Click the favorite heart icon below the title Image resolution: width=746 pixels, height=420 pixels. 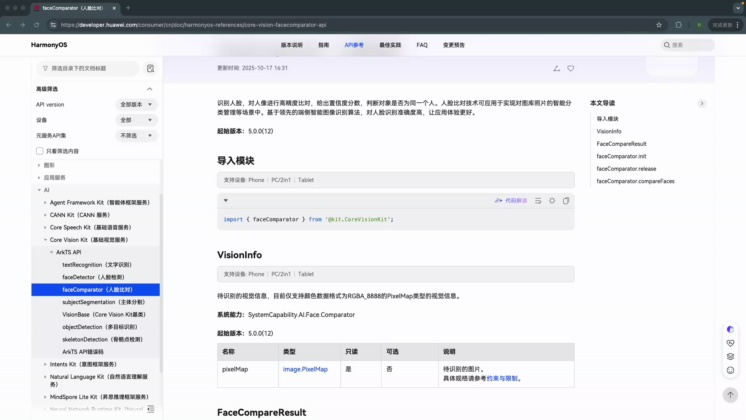pos(571,68)
